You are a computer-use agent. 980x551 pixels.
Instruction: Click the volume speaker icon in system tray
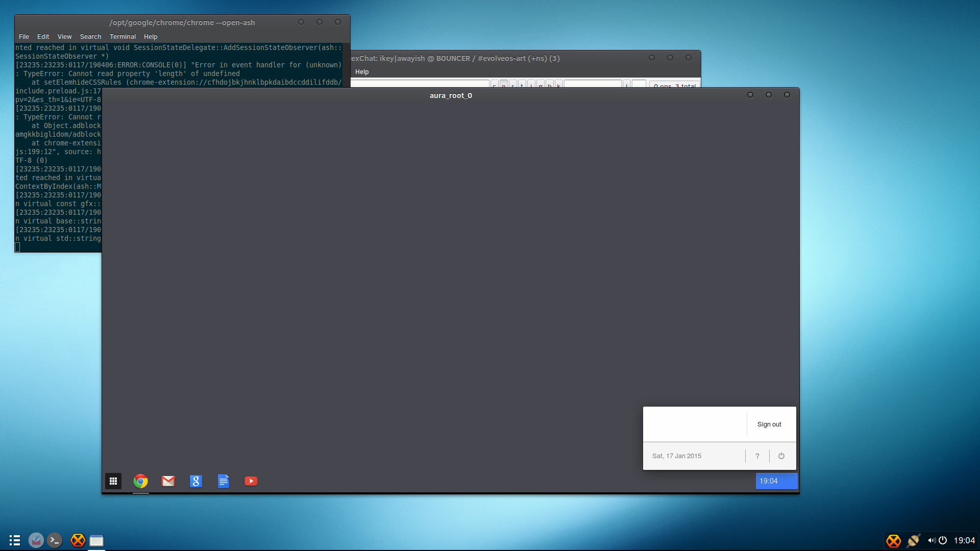click(932, 540)
